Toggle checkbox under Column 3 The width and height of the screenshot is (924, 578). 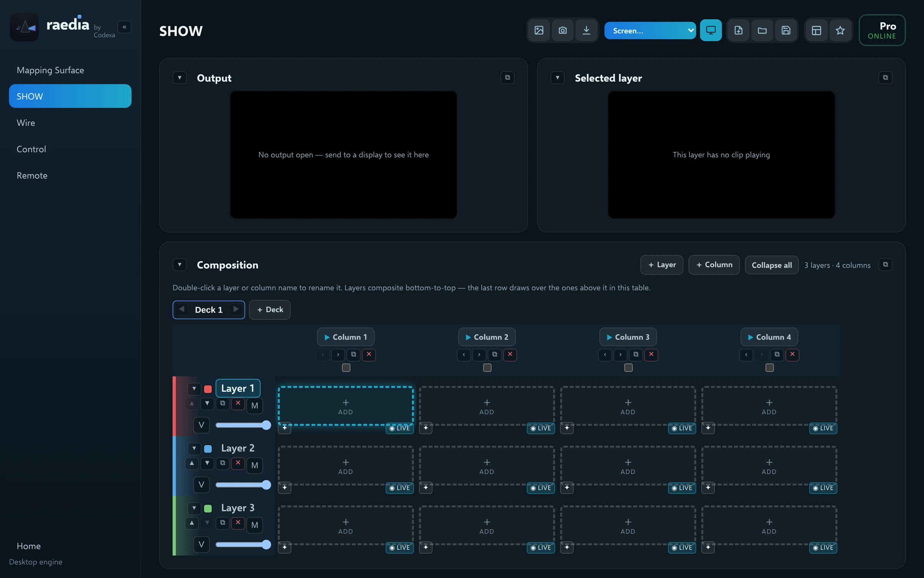(628, 368)
